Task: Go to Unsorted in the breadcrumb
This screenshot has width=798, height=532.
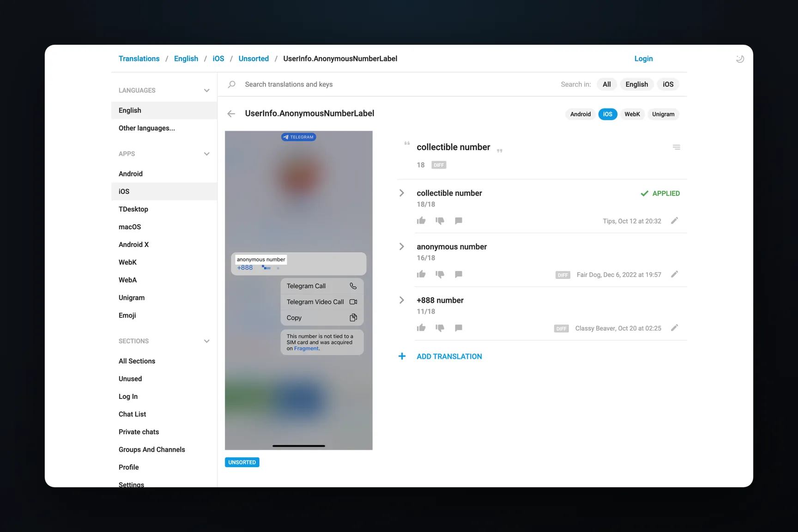Action: (254, 59)
